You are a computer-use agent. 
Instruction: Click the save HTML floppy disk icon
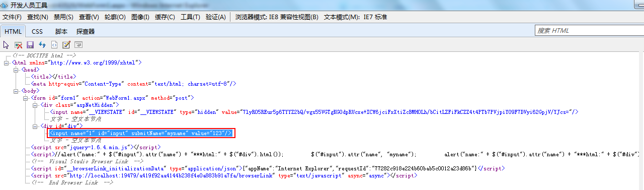point(30,45)
